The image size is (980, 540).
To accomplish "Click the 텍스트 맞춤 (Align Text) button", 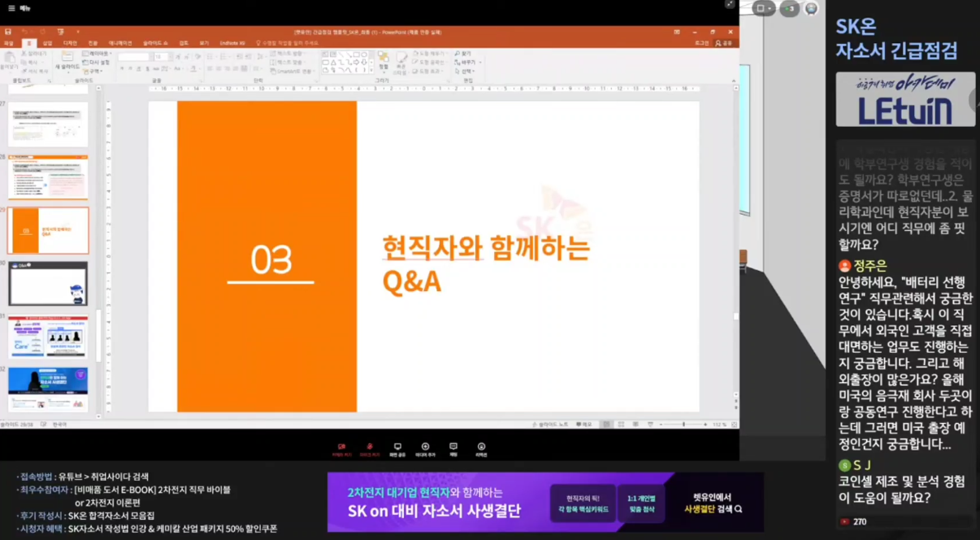I will [x=288, y=62].
